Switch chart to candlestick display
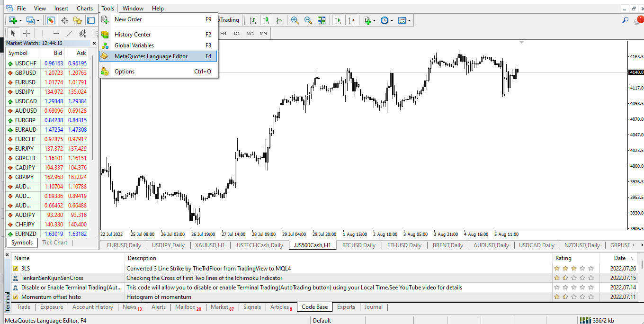The height and width of the screenshot is (324, 644). point(266,20)
